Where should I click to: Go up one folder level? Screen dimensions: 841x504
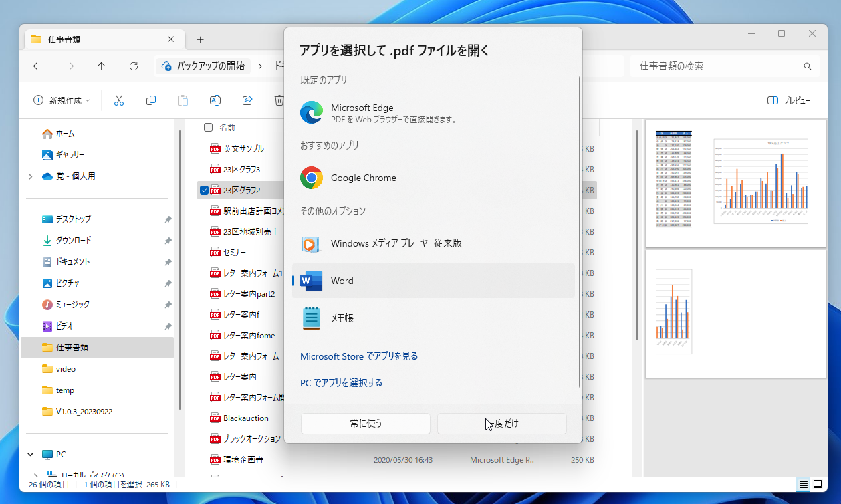point(101,66)
